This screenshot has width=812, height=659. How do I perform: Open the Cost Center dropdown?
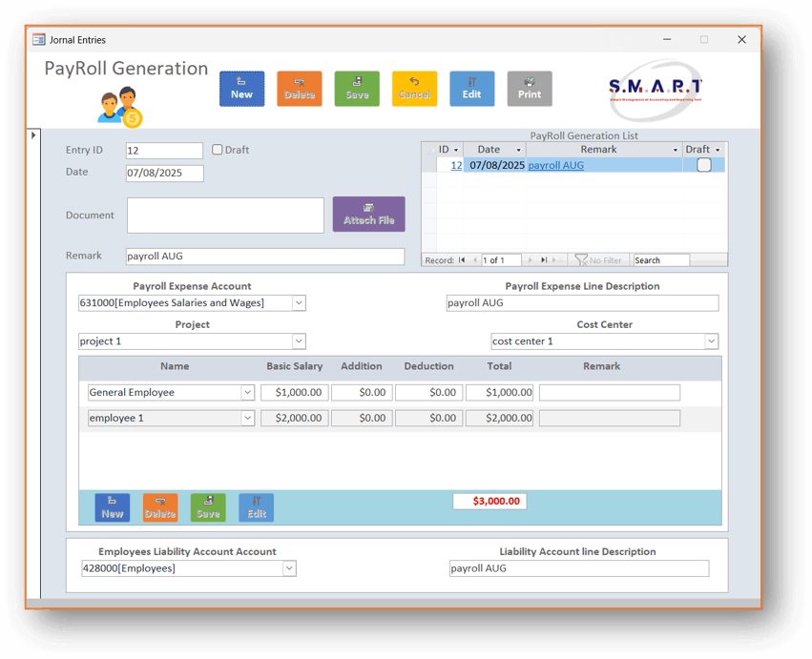(712, 341)
